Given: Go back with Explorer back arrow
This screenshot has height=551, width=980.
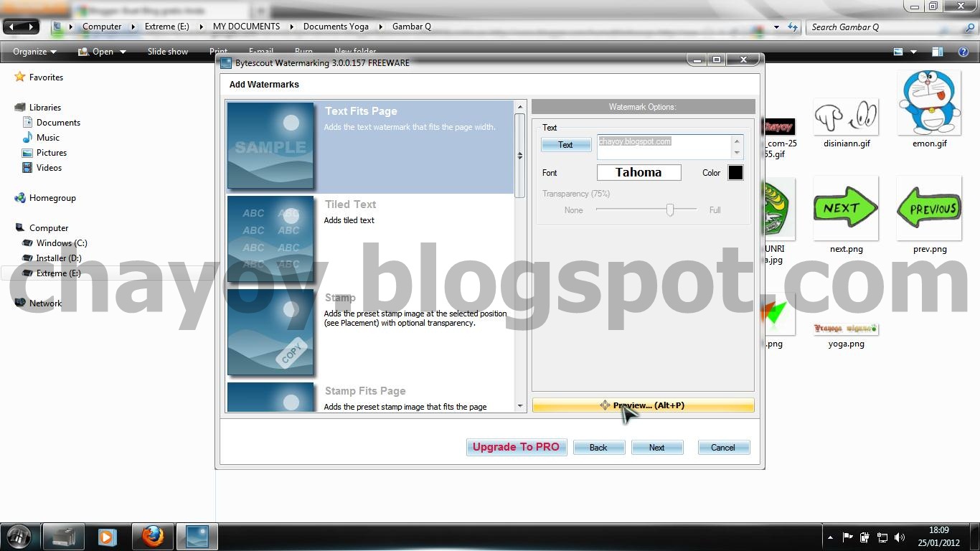Looking at the screenshot, I should click(x=12, y=27).
